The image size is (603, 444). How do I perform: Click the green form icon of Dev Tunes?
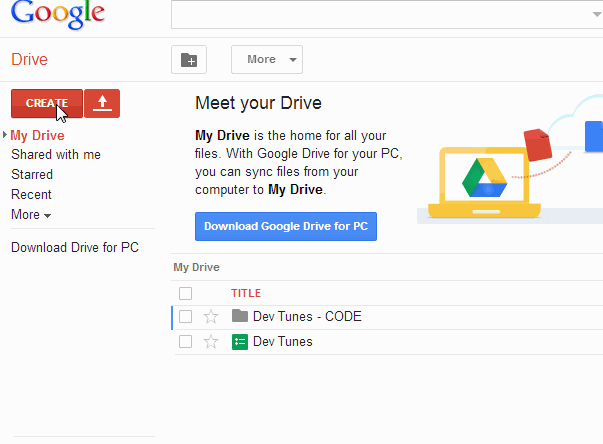[240, 342]
